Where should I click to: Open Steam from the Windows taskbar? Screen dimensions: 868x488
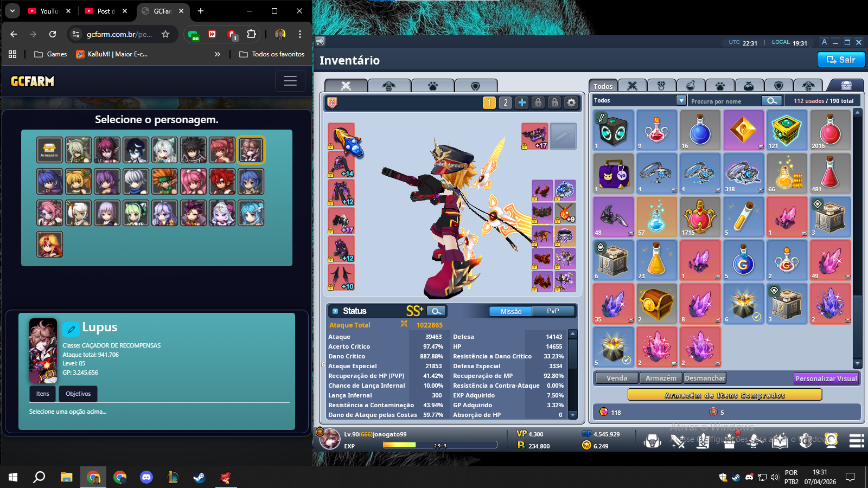200,477
